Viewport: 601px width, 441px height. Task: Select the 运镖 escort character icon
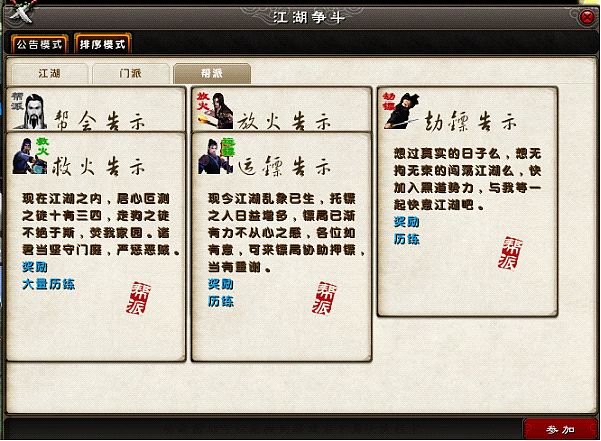(x=216, y=156)
